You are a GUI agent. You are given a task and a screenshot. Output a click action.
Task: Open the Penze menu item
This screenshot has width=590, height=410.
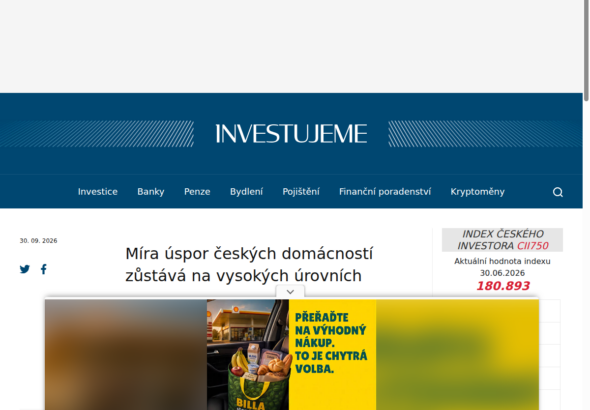(x=197, y=191)
